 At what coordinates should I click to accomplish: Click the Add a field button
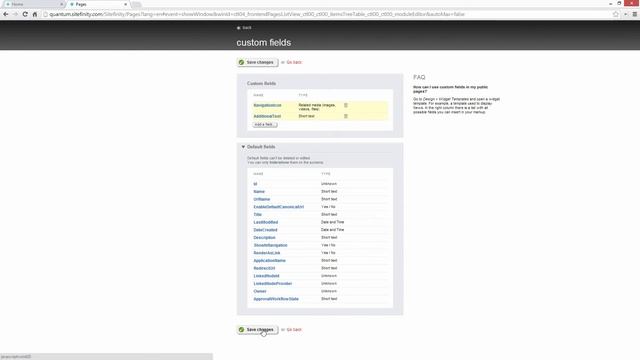[264, 124]
